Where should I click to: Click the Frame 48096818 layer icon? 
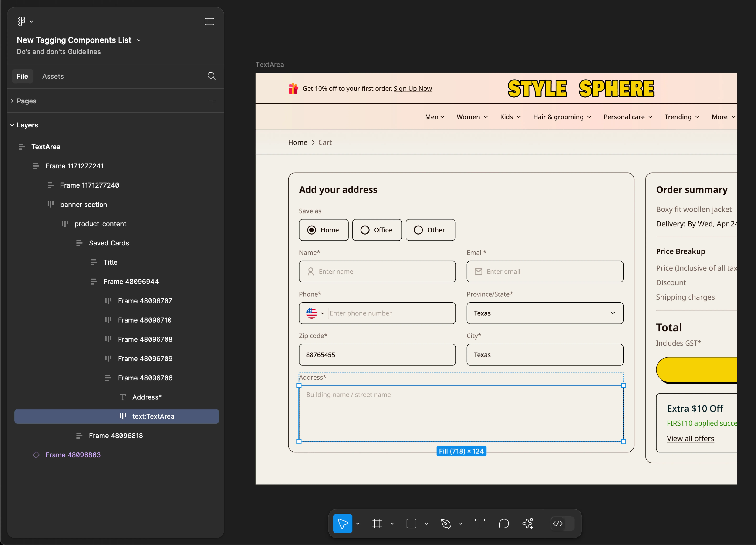click(79, 436)
